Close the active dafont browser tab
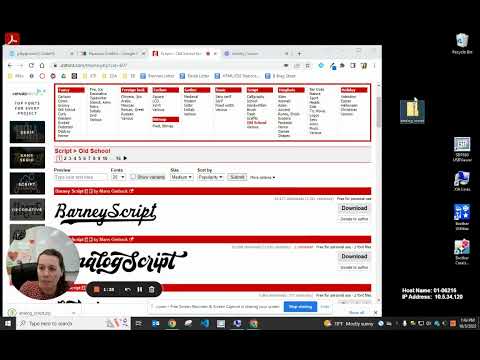Image resolution: width=480 pixels, height=360 pixels. click(x=216, y=53)
